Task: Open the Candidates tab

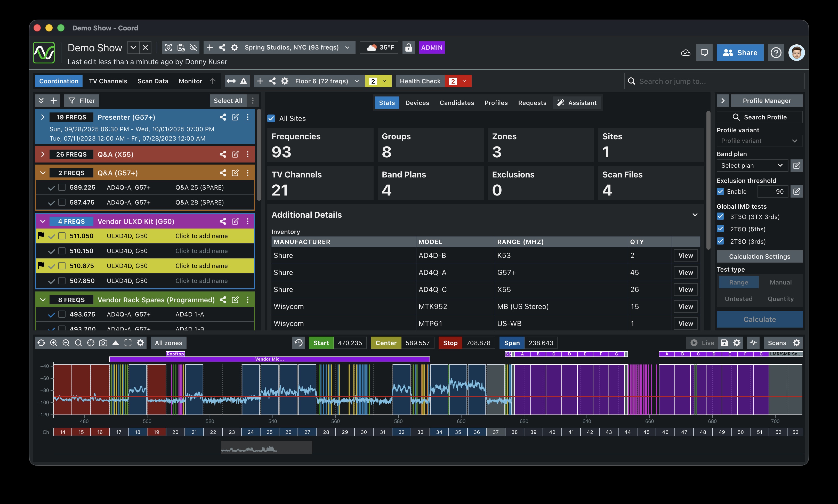Action: [456, 103]
